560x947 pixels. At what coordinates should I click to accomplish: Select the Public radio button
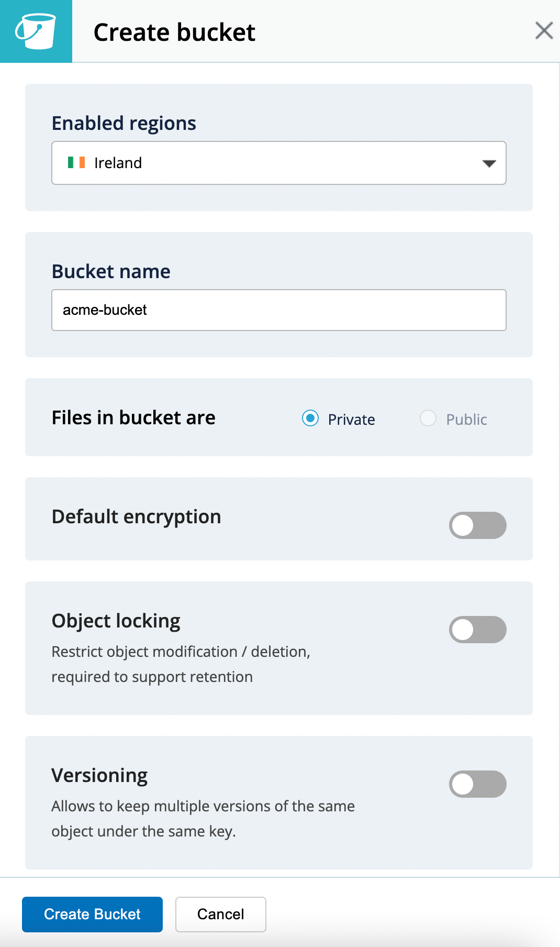pos(428,419)
